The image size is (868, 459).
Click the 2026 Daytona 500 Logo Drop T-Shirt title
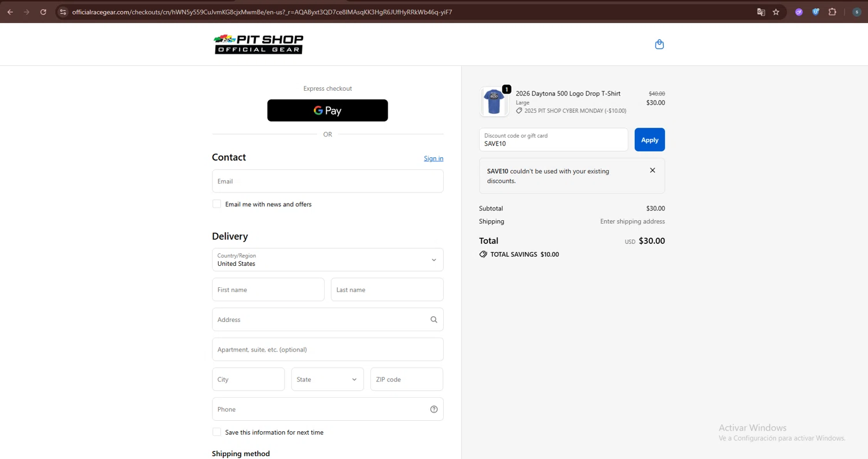coord(568,94)
